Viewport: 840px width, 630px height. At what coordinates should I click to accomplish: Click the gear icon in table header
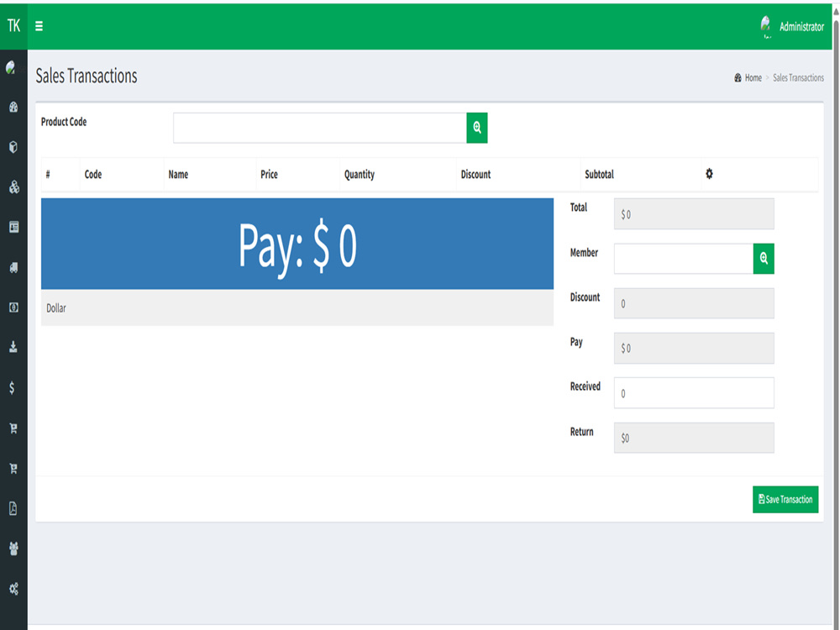[709, 174]
